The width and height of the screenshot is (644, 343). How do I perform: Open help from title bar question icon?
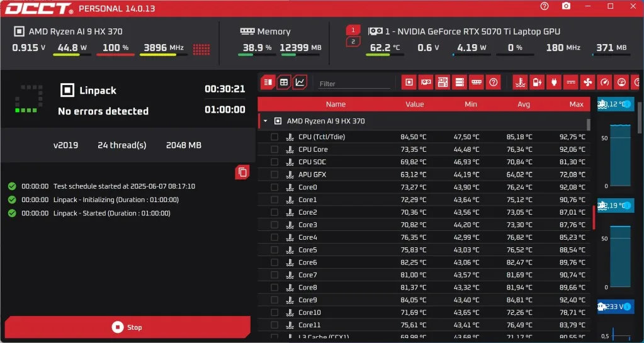click(x=545, y=6)
